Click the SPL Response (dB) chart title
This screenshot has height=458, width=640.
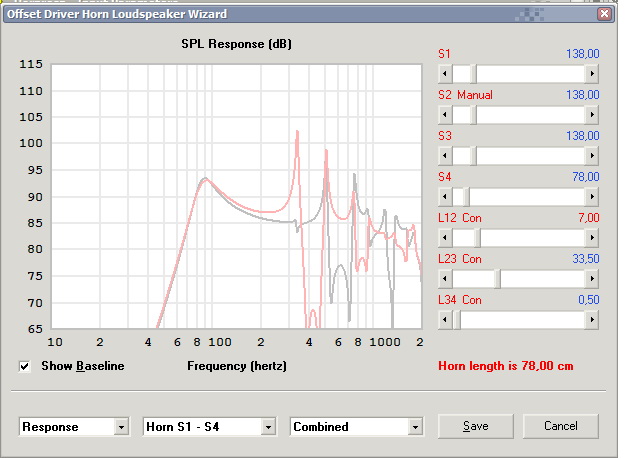[236, 44]
